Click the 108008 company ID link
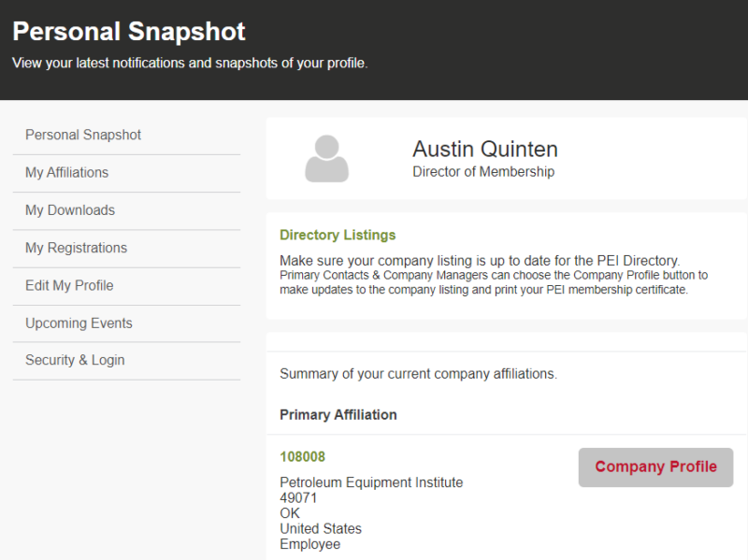The width and height of the screenshot is (748, 560). [x=303, y=456]
